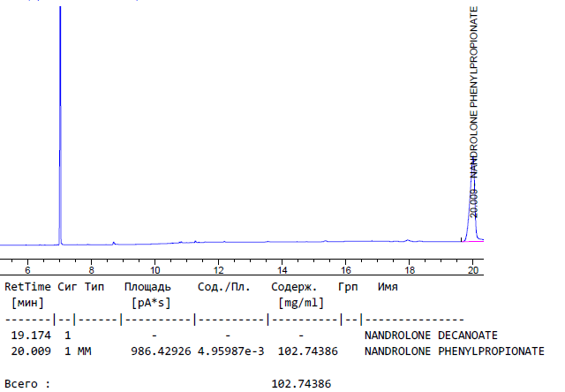Click the [mg/ml] units label
The image size is (565, 392).
click(295, 303)
